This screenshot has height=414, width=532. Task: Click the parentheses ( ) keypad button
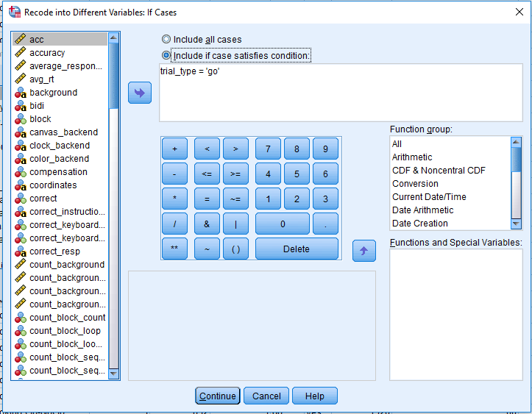[x=235, y=249]
